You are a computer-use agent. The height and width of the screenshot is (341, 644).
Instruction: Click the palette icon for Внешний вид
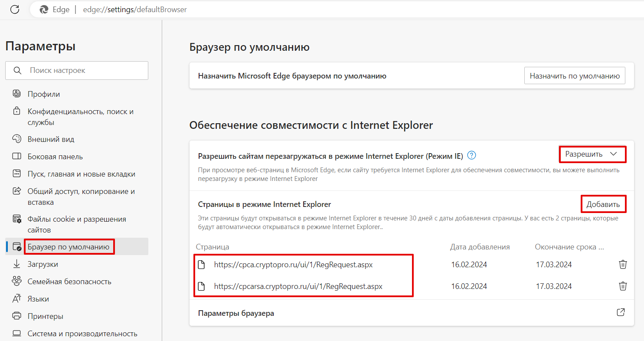coord(17,139)
